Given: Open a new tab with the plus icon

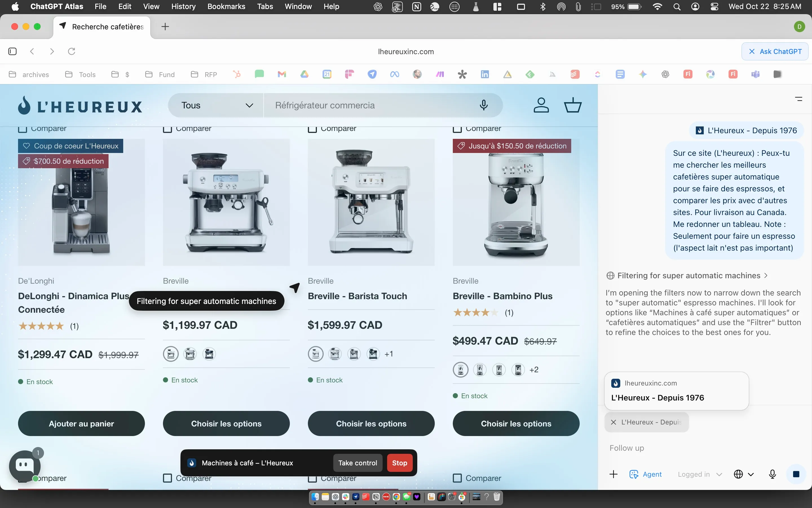Looking at the screenshot, I should click(165, 27).
